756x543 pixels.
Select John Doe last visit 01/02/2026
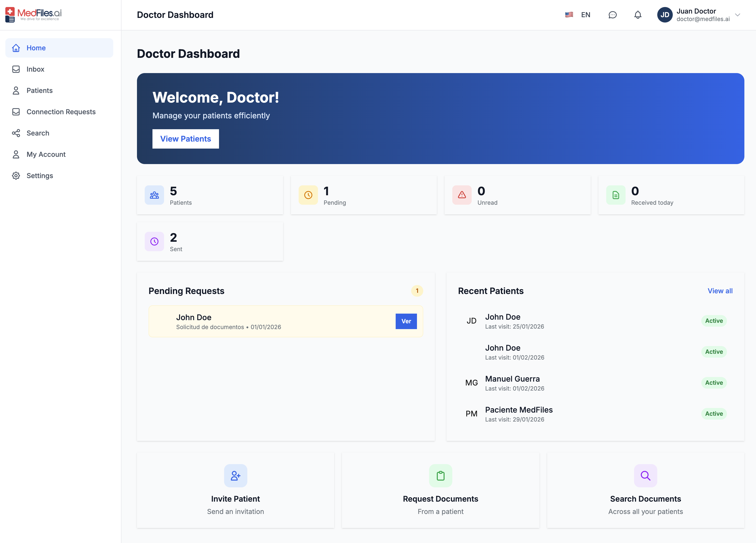tap(595, 352)
